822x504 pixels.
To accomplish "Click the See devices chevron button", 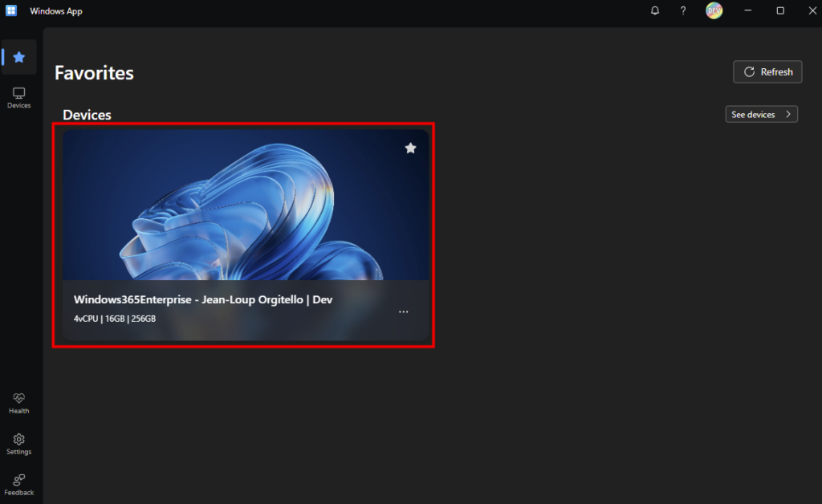I will 761,115.
